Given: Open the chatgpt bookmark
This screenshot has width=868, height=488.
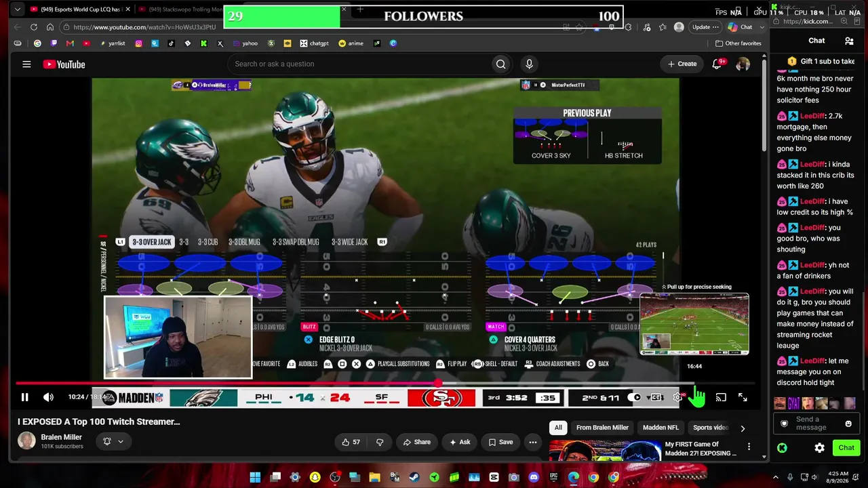Looking at the screenshot, I should 315,43.
